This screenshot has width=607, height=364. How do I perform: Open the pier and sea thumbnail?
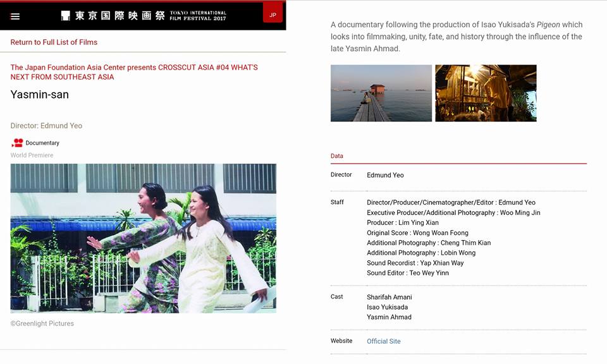click(381, 94)
